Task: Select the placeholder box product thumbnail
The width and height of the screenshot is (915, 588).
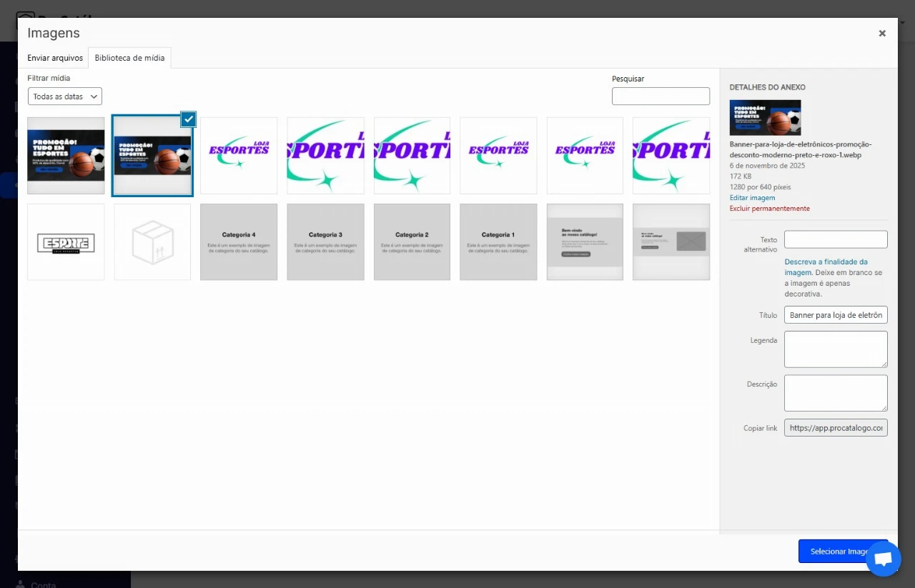Action: click(152, 242)
